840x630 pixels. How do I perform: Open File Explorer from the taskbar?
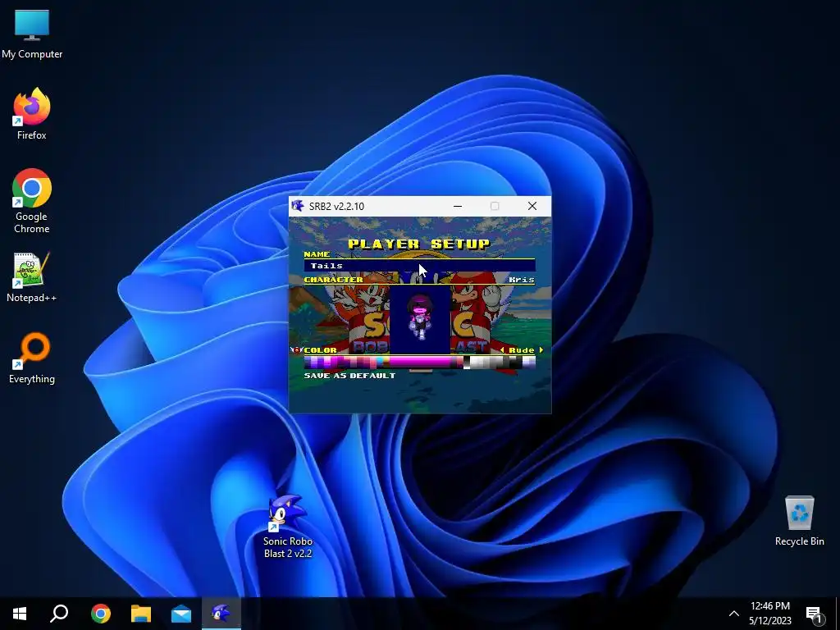click(141, 614)
